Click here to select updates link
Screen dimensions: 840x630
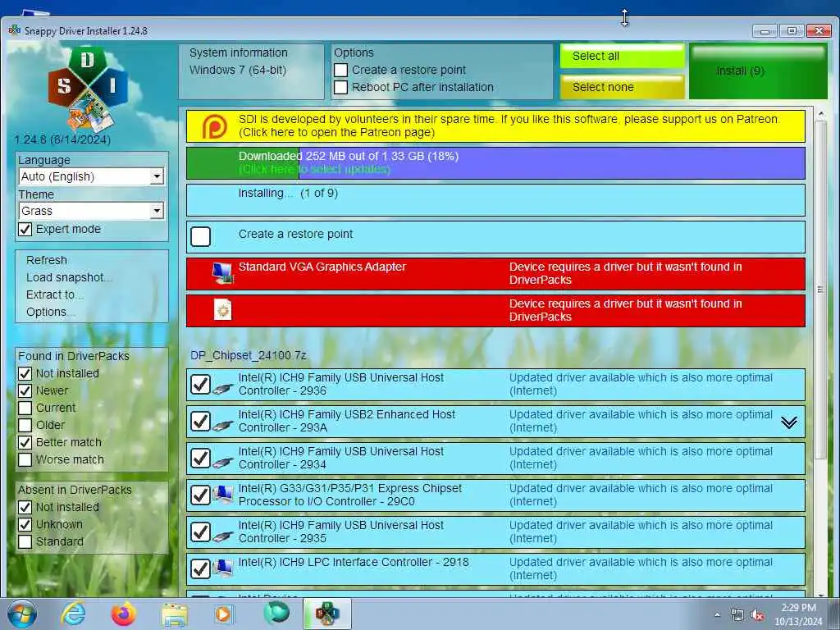314,169
